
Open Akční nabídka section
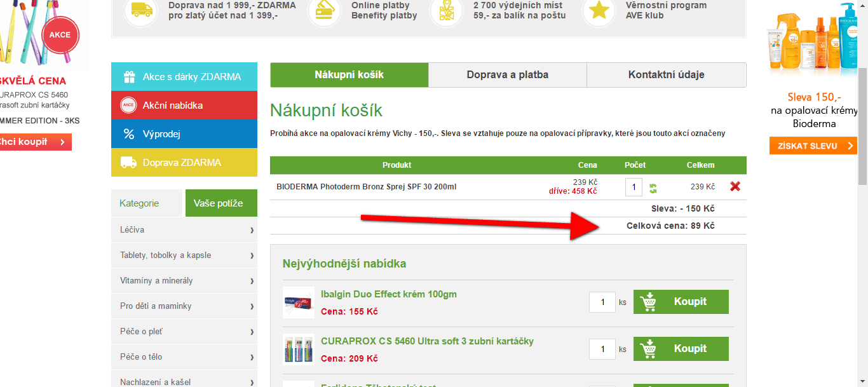(184, 105)
